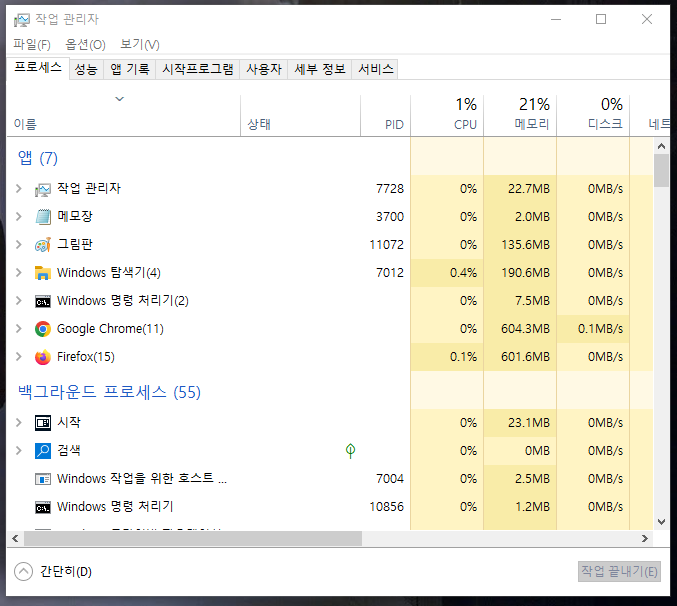
Task: Maximize the Task Manager window
Action: 601,19
